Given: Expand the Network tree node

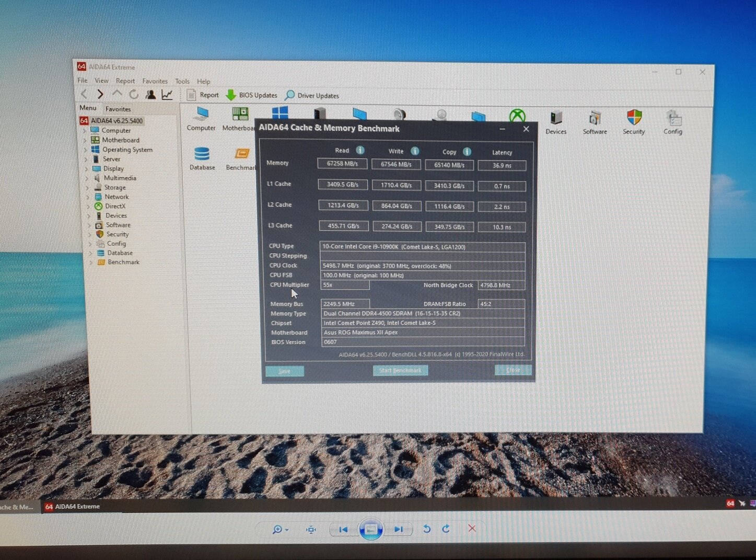Looking at the screenshot, I should click(x=88, y=197).
